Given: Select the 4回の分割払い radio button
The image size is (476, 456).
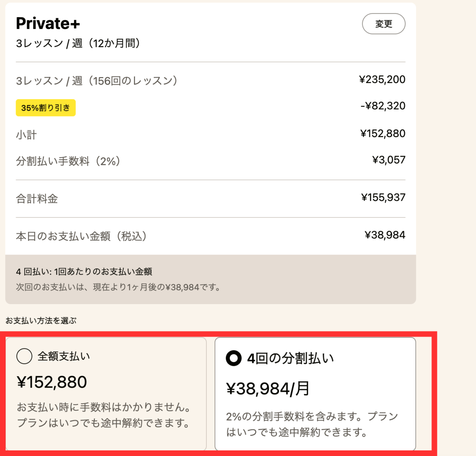Looking at the screenshot, I should 234,358.
